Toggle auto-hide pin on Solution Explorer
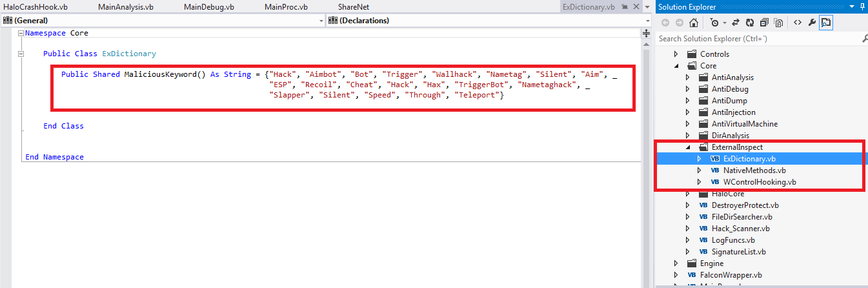The image size is (868, 288). [863, 6]
